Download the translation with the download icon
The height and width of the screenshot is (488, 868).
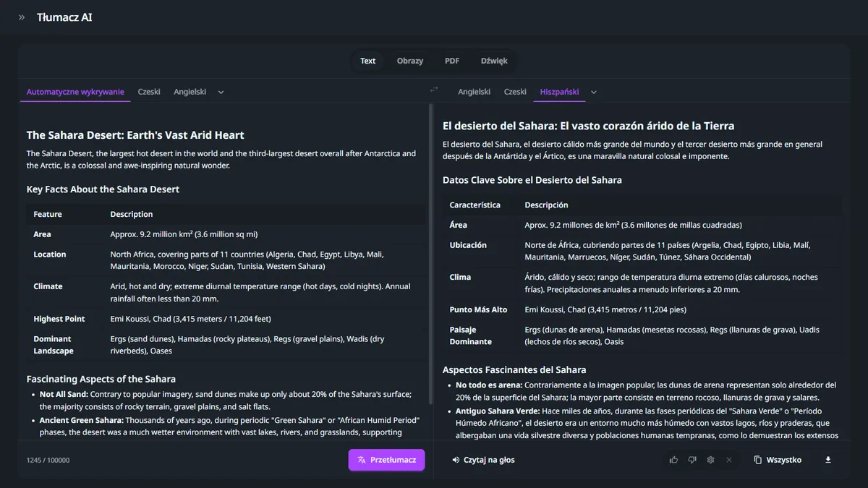click(x=828, y=460)
